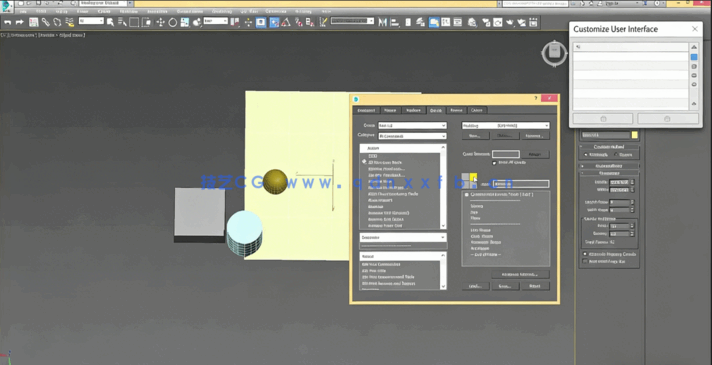The height and width of the screenshot is (365, 712).
Task: Collapse the Parameters rollout
Action: pyautogui.click(x=609, y=173)
